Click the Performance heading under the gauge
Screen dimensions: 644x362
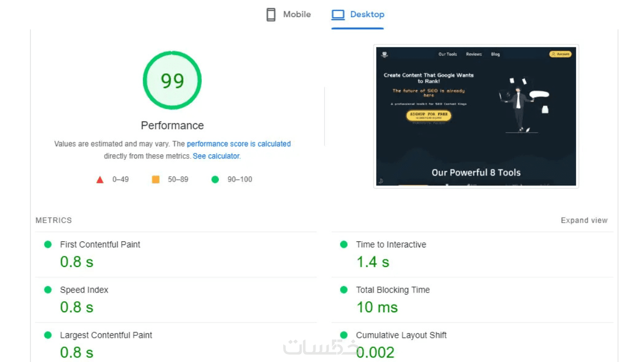[172, 126]
